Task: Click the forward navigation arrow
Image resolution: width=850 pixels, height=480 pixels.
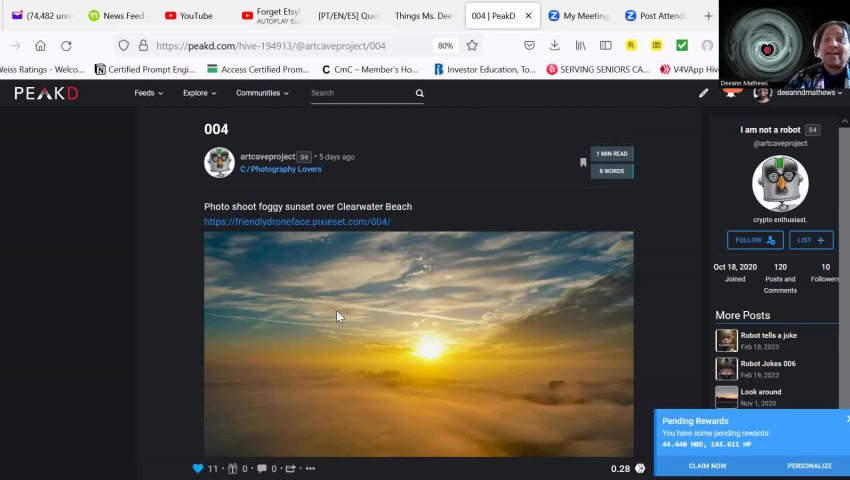Action: 15,46
